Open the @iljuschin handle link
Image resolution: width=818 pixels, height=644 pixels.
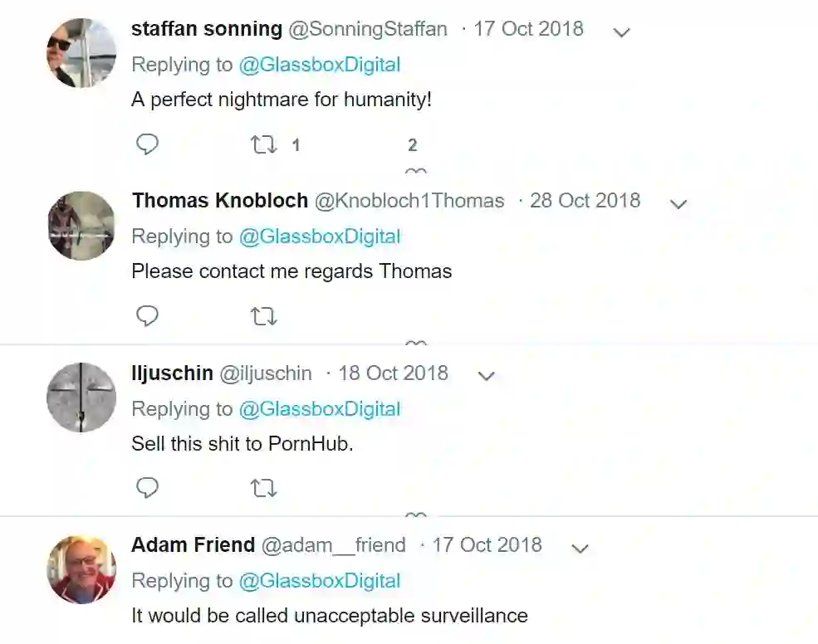coord(266,373)
